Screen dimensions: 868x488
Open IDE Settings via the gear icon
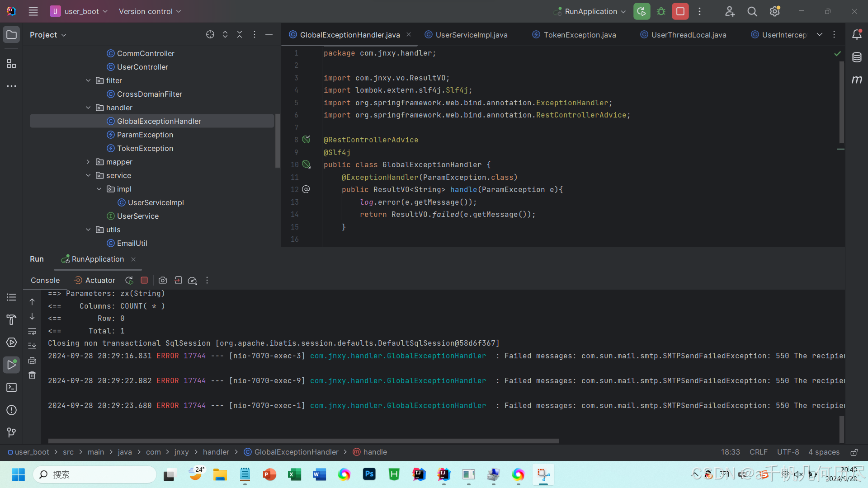point(775,11)
